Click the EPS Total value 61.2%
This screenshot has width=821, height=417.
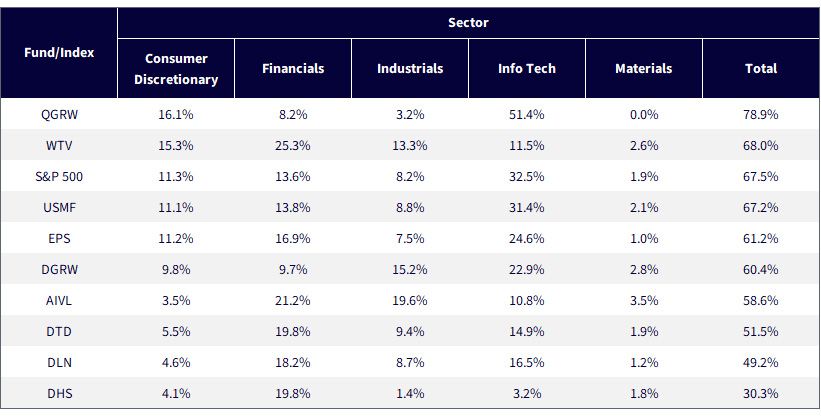(x=761, y=238)
